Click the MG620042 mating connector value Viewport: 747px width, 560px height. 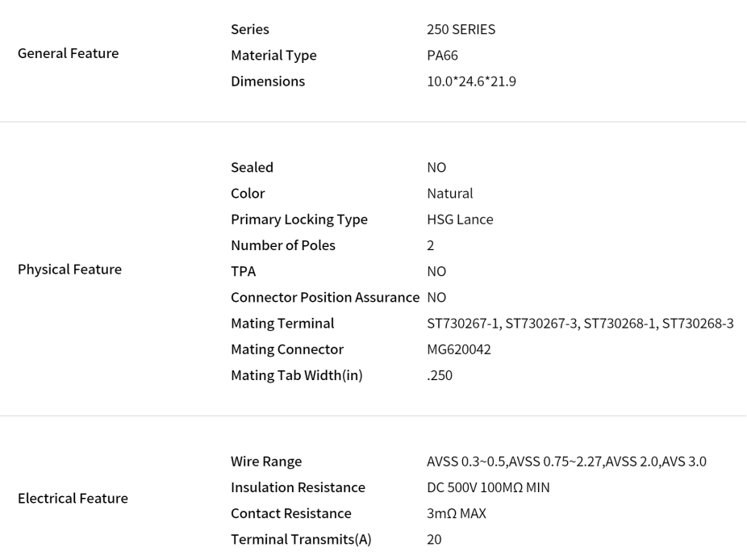pyautogui.click(x=459, y=350)
